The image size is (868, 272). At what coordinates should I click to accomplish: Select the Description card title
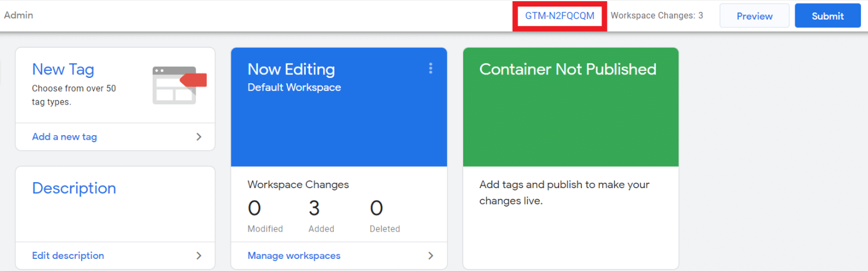click(x=74, y=189)
